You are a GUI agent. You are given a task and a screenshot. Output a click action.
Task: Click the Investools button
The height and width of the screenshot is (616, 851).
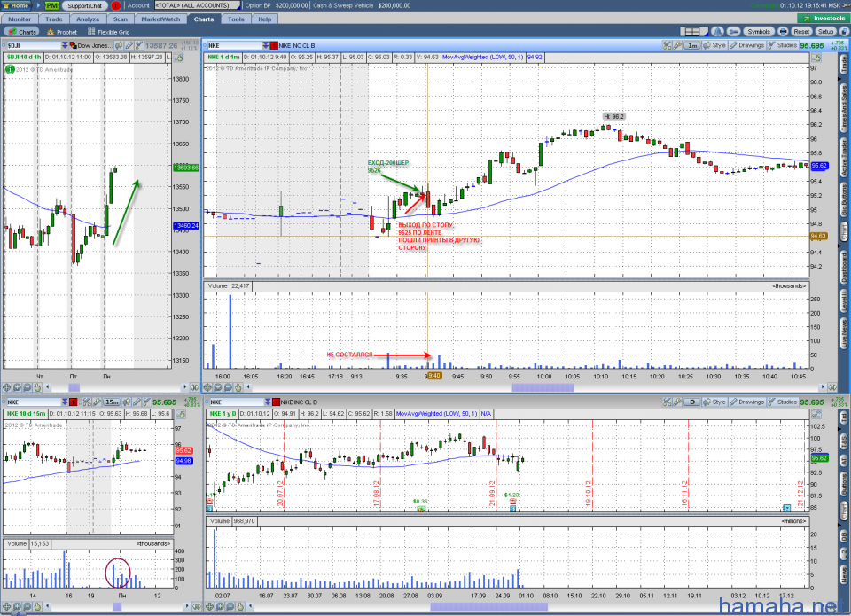pyautogui.click(x=824, y=19)
